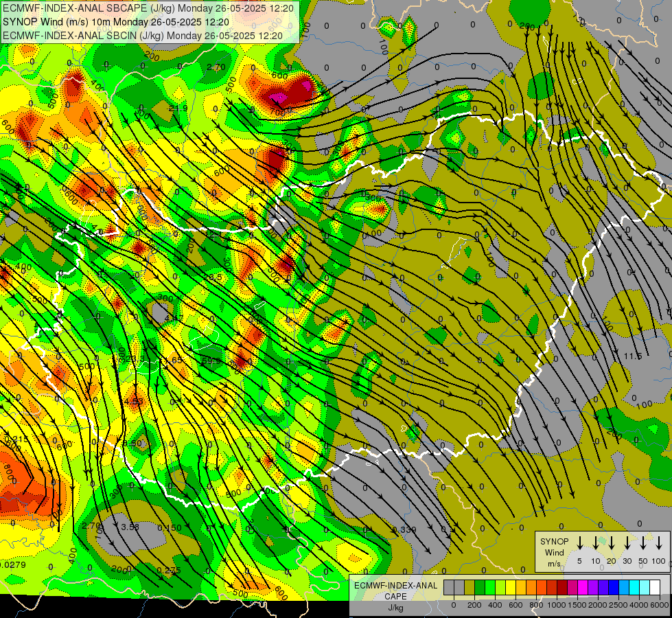Screen dimensions: 672x618
Task: Click the wind arrow above 30 m/s
Action: pyautogui.click(x=627, y=543)
